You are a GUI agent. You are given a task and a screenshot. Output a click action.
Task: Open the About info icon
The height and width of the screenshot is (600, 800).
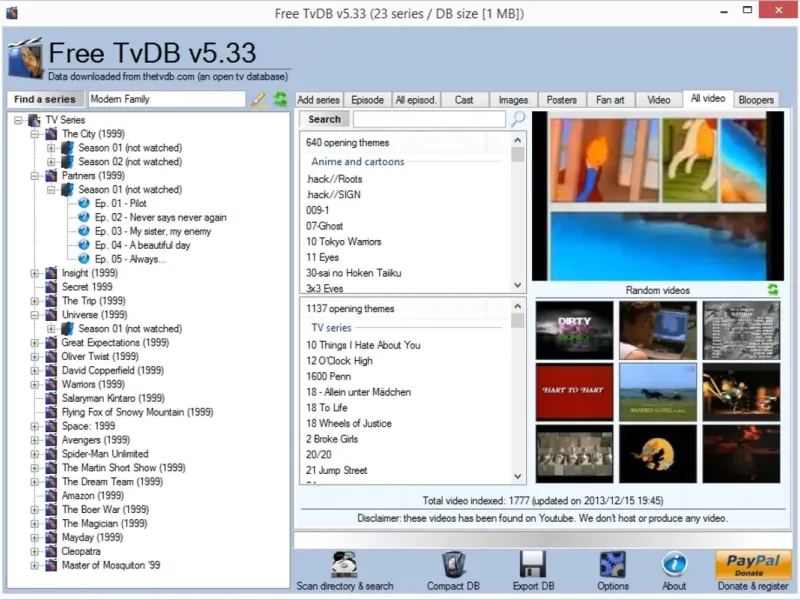click(x=674, y=563)
